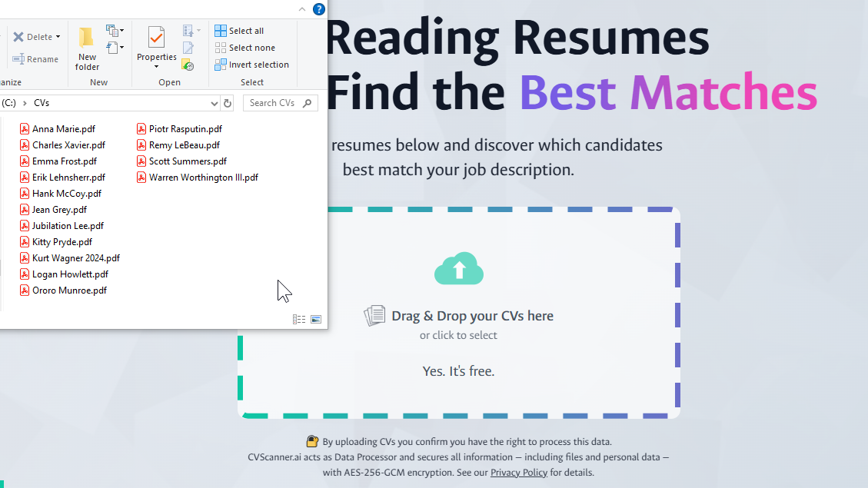The width and height of the screenshot is (868, 488).
Task: Select the file Logan Howlett.pdf
Action: (x=65, y=274)
